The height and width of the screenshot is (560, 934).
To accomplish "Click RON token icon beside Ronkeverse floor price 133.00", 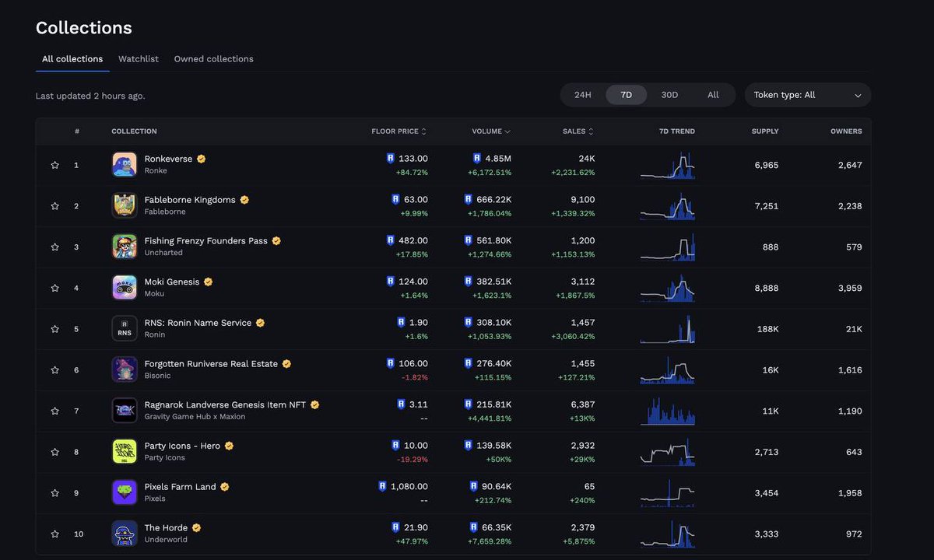I will coord(391,159).
